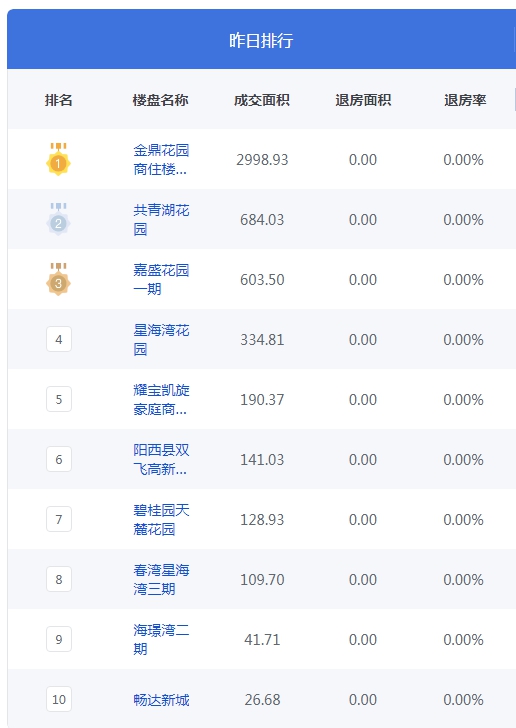
Task: Select the 昨日排行 header tab
Action: point(261,40)
